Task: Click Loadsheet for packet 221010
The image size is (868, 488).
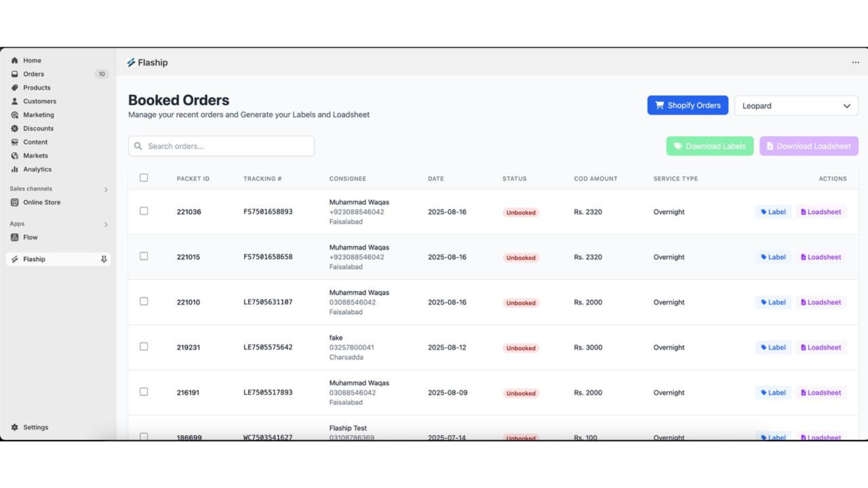Action: click(821, 302)
